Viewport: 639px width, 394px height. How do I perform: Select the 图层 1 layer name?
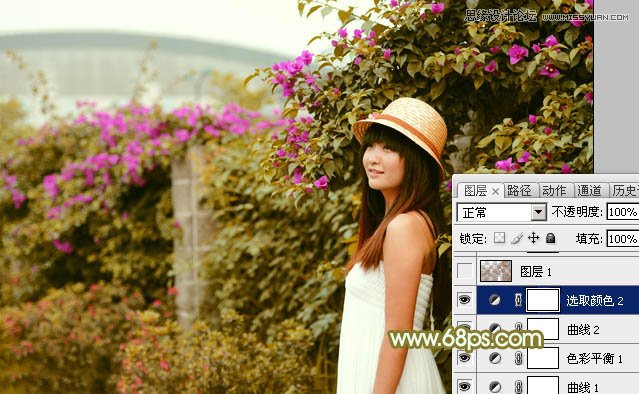click(x=536, y=271)
